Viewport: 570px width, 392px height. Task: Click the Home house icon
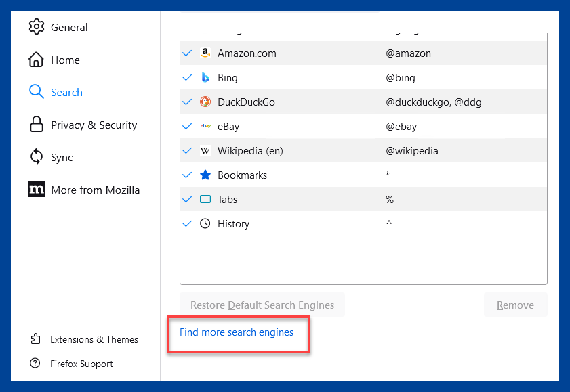(36, 60)
